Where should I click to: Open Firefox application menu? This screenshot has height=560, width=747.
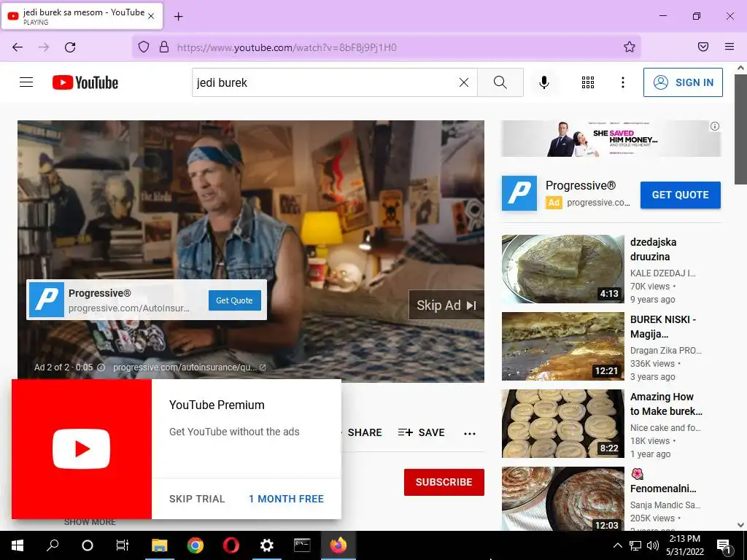click(x=729, y=47)
